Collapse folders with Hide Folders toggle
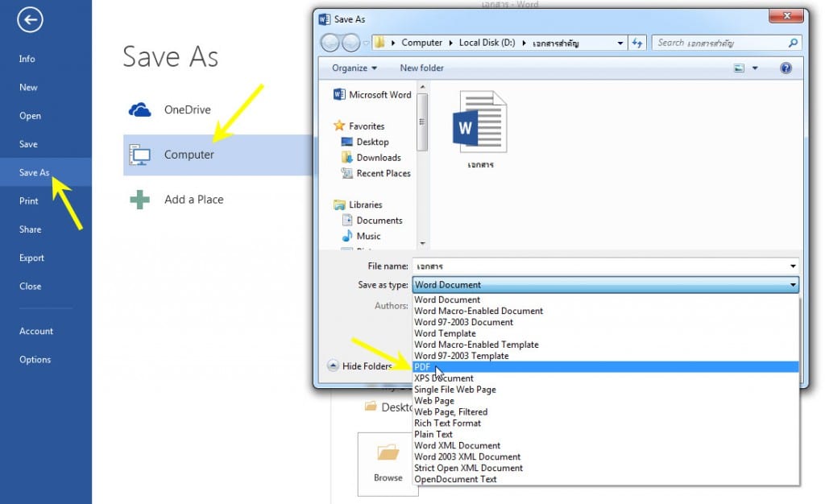This screenshot has width=825, height=504. 360,366
